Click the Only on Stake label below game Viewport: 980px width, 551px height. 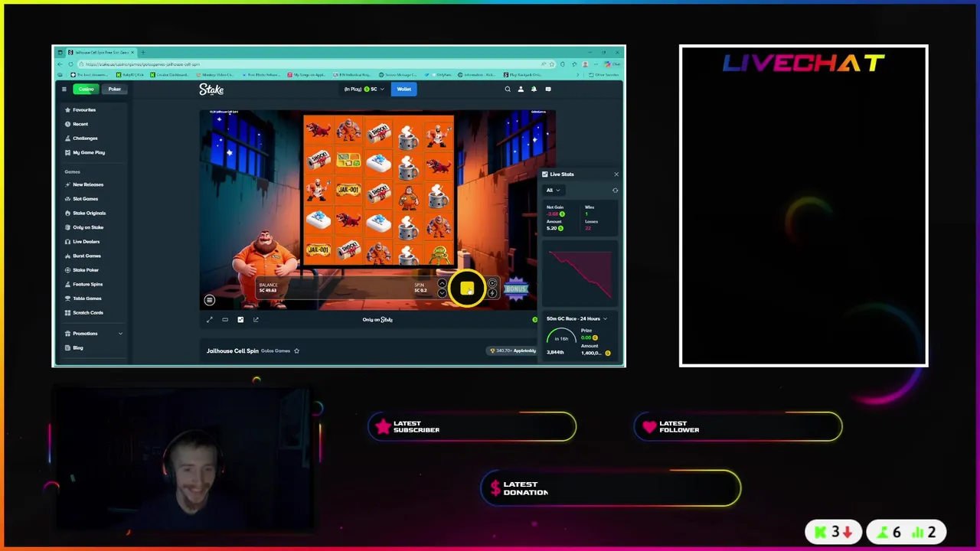[377, 320]
